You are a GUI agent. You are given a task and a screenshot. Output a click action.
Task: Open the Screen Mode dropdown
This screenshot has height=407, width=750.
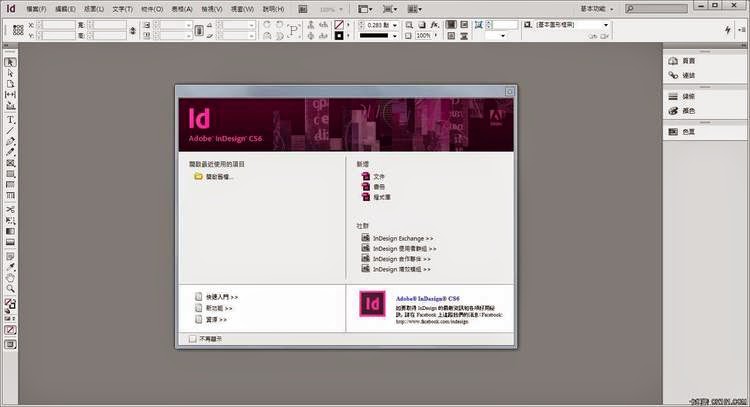[390, 9]
